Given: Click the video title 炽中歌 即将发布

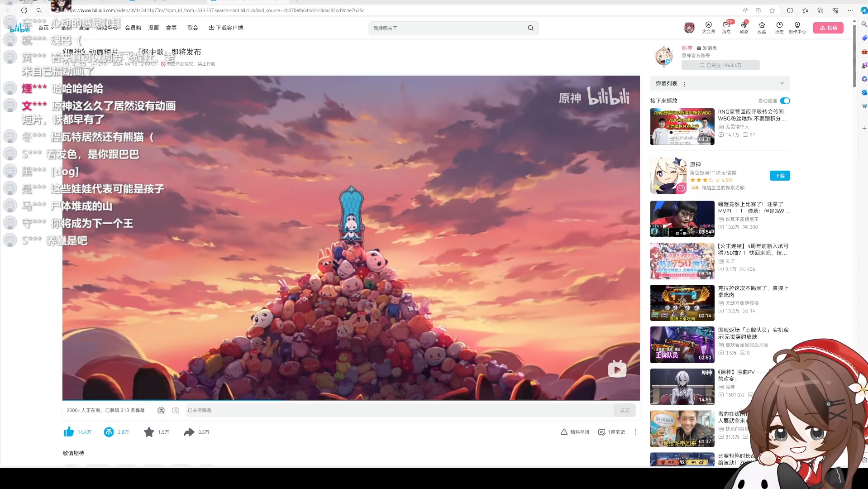Looking at the screenshot, I should pyautogui.click(x=132, y=52).
